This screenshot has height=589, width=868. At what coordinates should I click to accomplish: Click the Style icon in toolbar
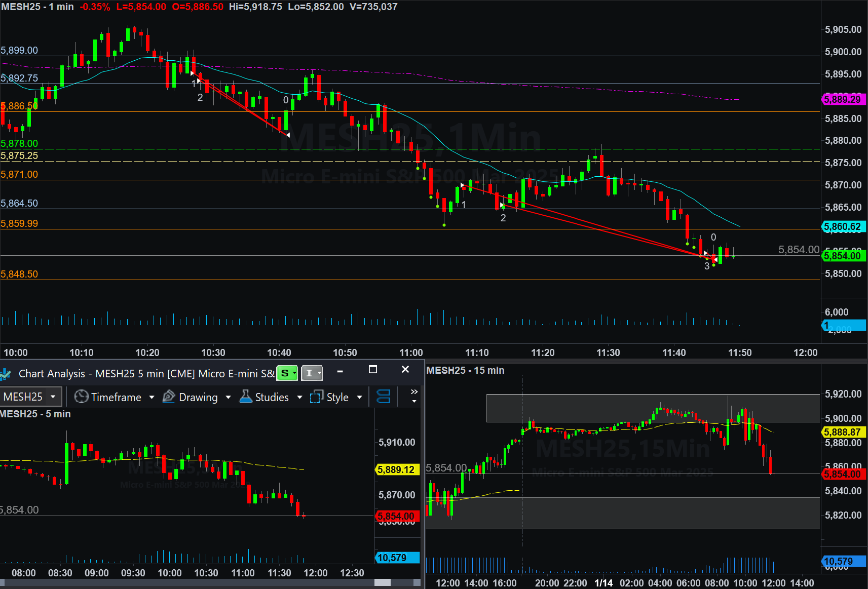[x=317, y=397]
